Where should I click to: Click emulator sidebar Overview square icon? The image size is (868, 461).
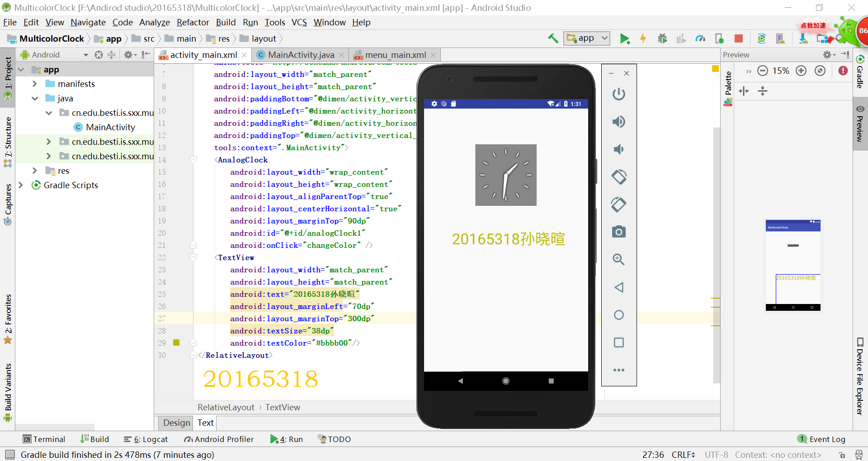[619, 342]
